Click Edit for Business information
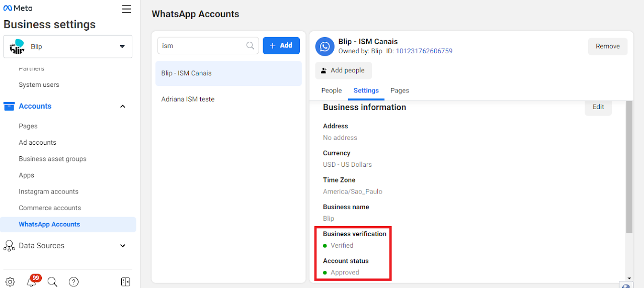 tap(598, 107)
